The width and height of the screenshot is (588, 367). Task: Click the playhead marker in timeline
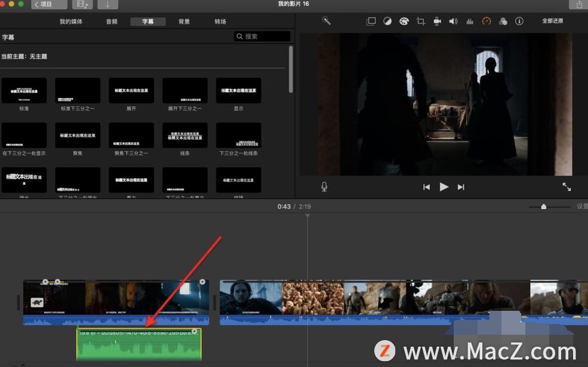307,216
